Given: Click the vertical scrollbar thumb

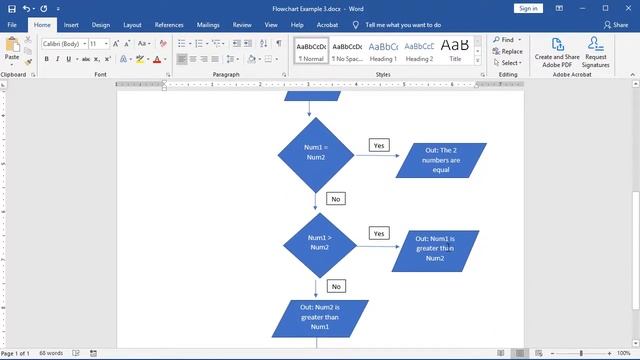Looking at the screenshot, I should click(x=636, y=250).
